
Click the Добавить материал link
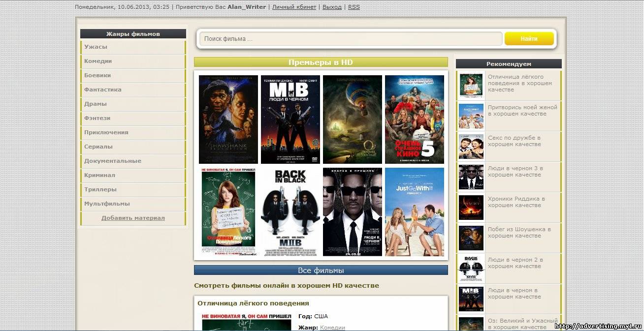coord(133,218)
